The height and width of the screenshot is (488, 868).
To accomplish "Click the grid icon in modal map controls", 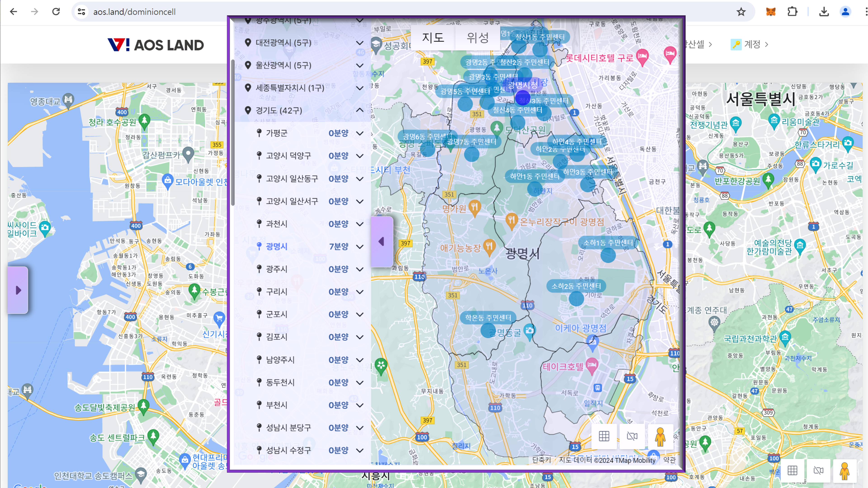I will pos(604,436).
